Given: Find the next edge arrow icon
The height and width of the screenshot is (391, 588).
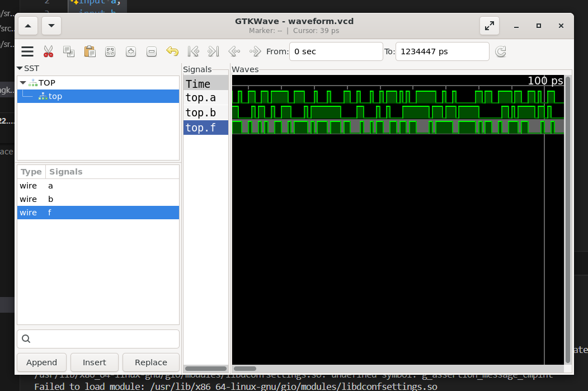Looking at the screenshot, I should click(255, 51).
